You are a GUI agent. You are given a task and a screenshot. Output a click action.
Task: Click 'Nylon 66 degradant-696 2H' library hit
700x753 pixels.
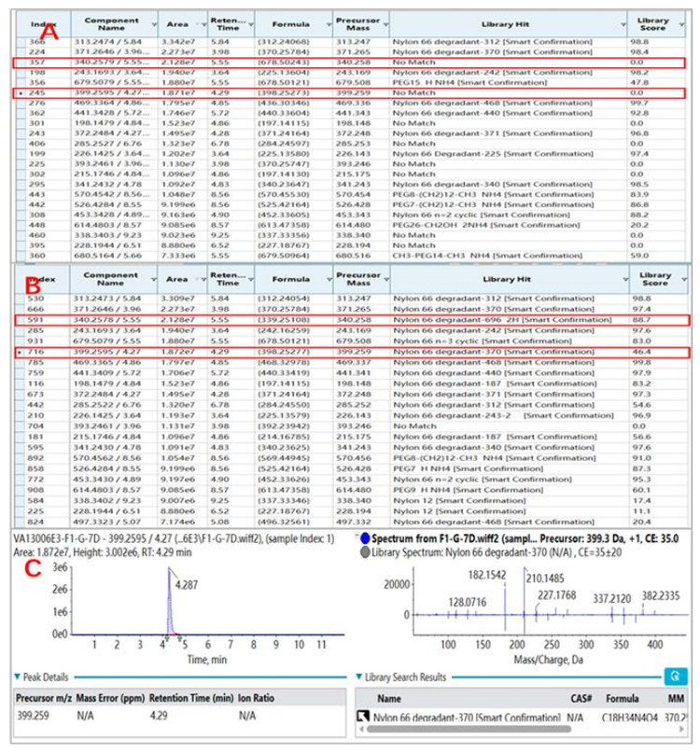[x=502, y=320]
